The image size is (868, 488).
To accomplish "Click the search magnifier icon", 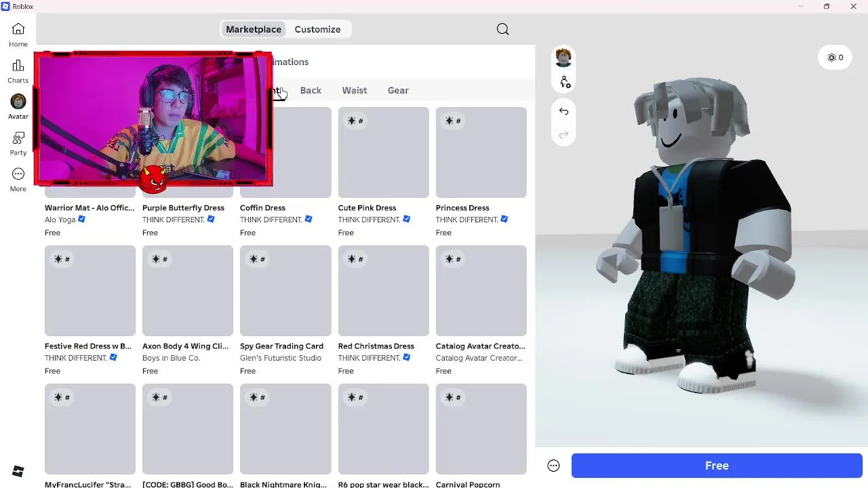I will (x=502, y=29).
